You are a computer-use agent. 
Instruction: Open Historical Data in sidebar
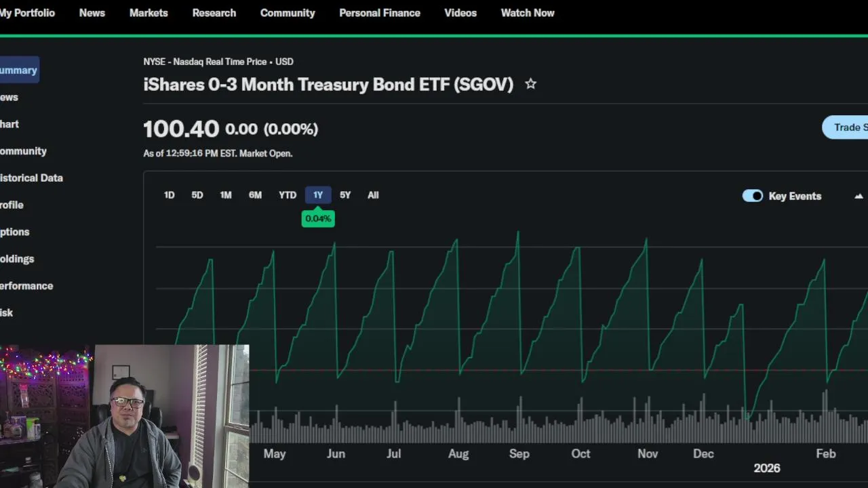(31, 178)
